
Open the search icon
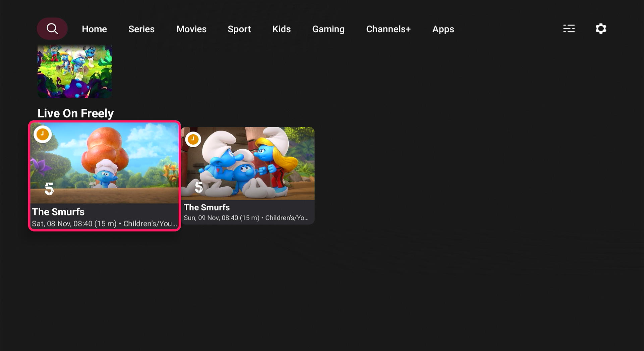pos(52,29)
